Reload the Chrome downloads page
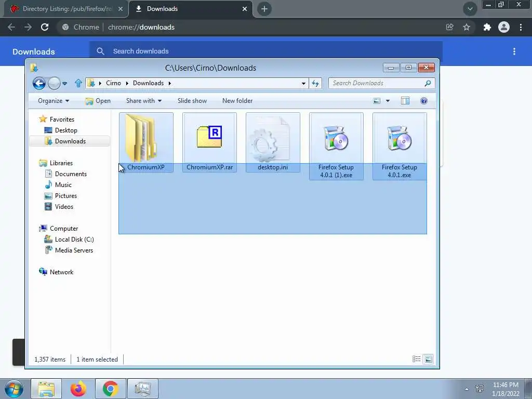This screenshot has height=399, width=532. tap(45, 27)
